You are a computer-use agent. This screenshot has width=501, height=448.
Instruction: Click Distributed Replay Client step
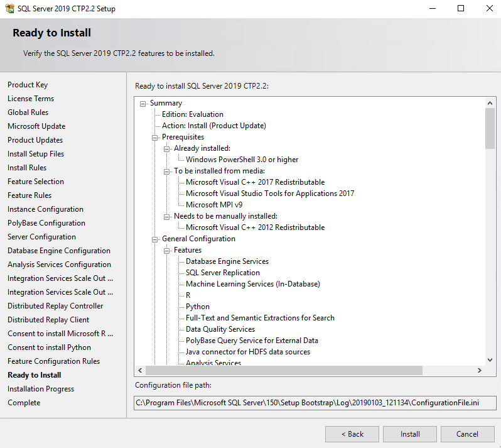point(48,320)
